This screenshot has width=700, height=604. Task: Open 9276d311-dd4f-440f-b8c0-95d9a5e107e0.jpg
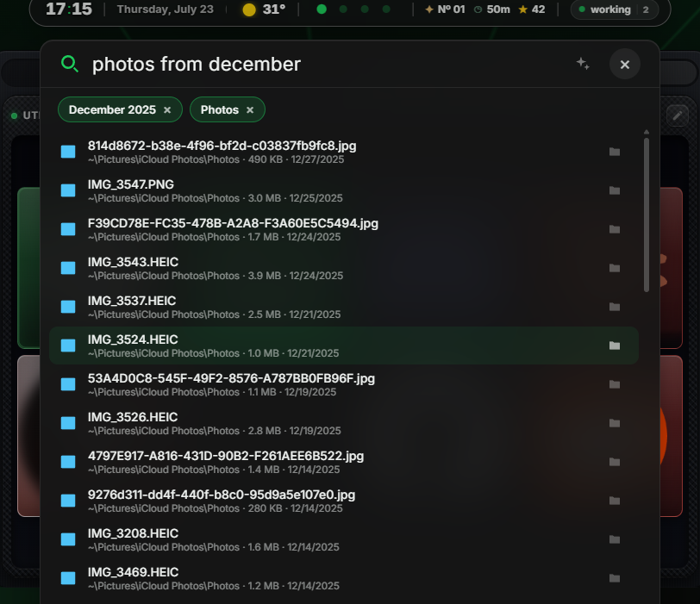[x=344, y=501]
